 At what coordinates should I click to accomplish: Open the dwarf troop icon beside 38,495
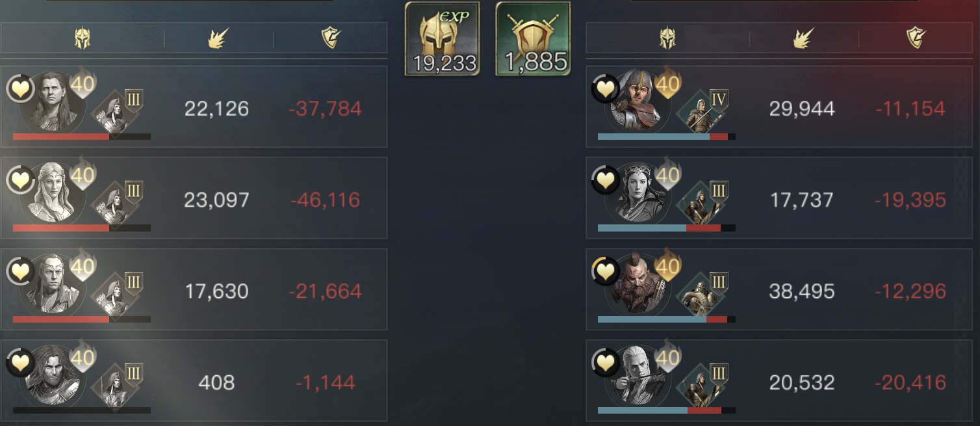pos(701,294)
